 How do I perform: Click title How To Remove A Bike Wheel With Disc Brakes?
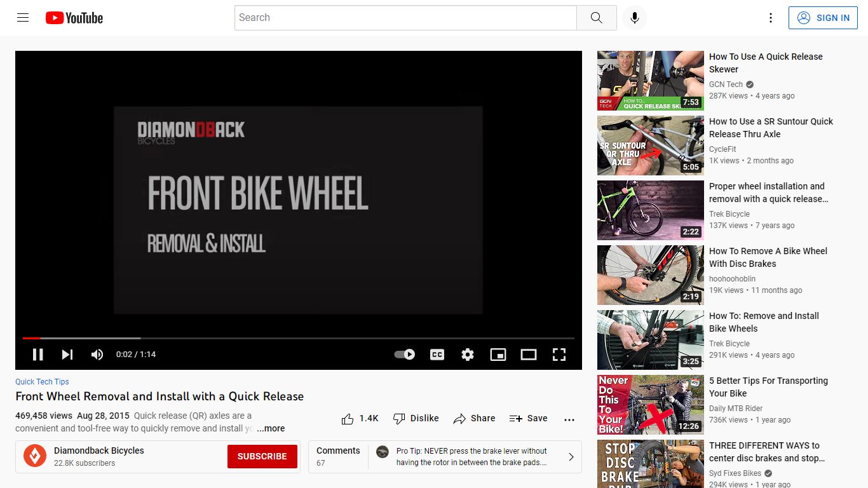pyautogui.click(x=768, y=257)
